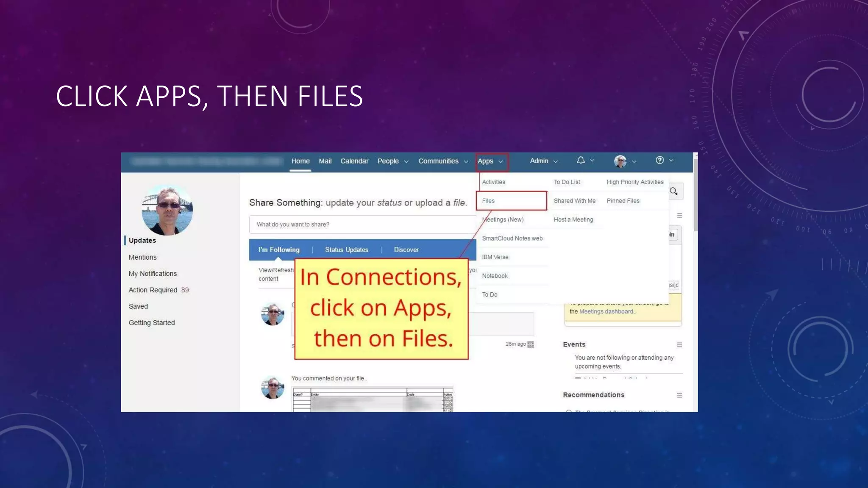Open the Admin dropdown menu
868x488 pixels.
543,161
